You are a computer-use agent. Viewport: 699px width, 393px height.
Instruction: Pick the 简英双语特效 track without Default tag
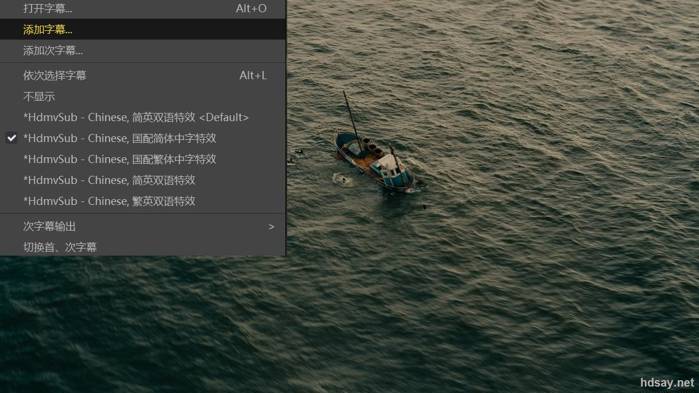point(143,180)
